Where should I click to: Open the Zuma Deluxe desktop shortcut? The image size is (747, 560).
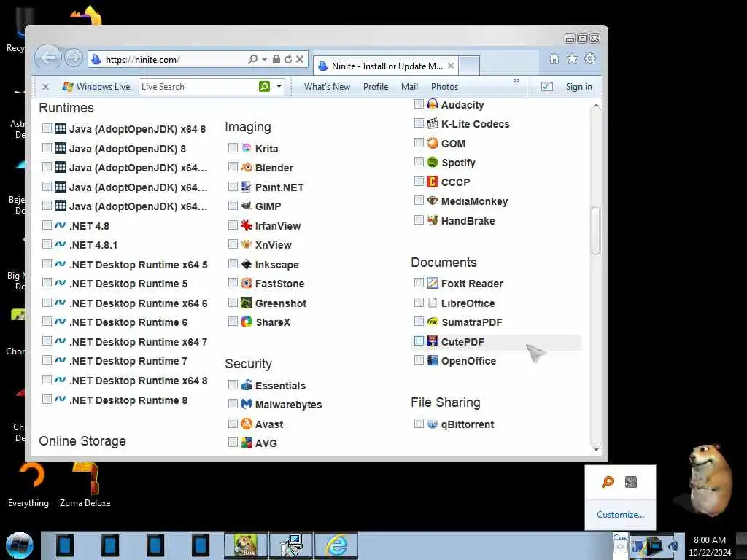85,485
